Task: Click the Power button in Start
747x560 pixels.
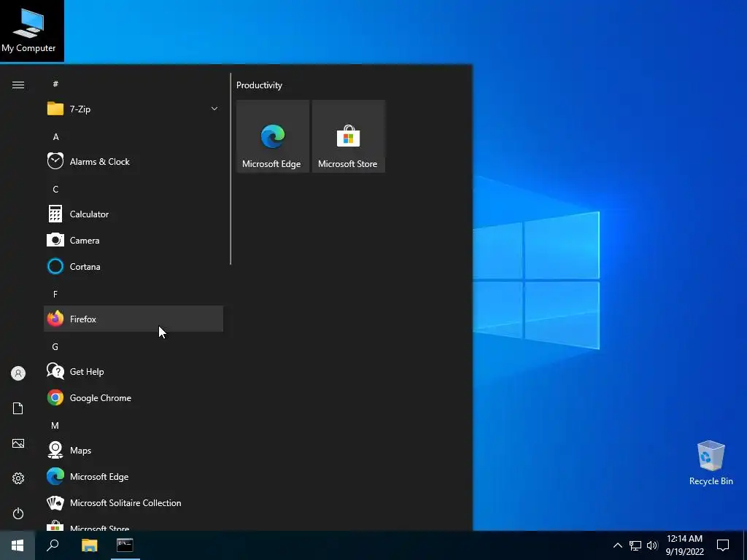Action: [18, 513]
